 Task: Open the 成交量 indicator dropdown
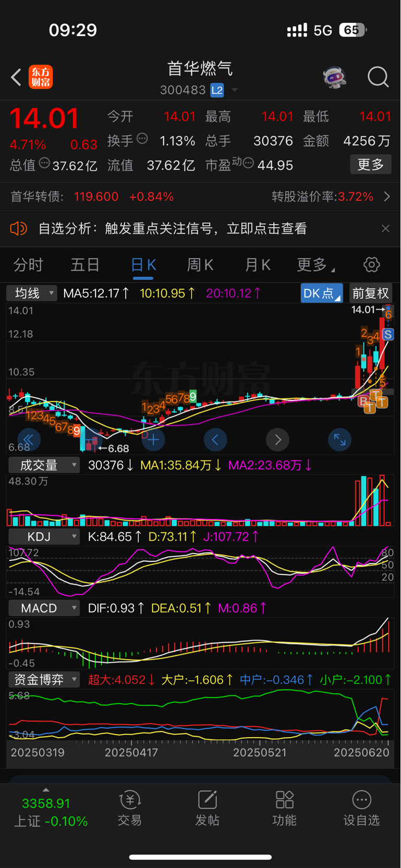[x=44, y=465]
